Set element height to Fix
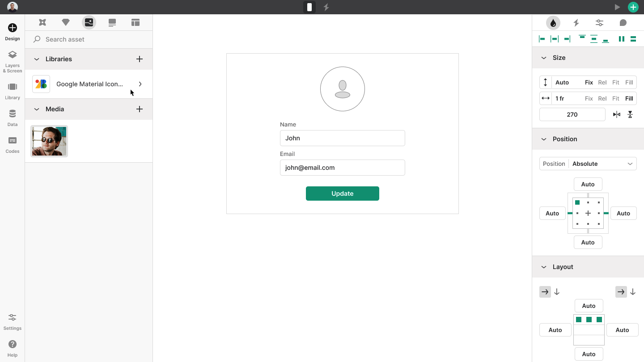The height and width of the screenshot is (362, 644). click(589, 82)
